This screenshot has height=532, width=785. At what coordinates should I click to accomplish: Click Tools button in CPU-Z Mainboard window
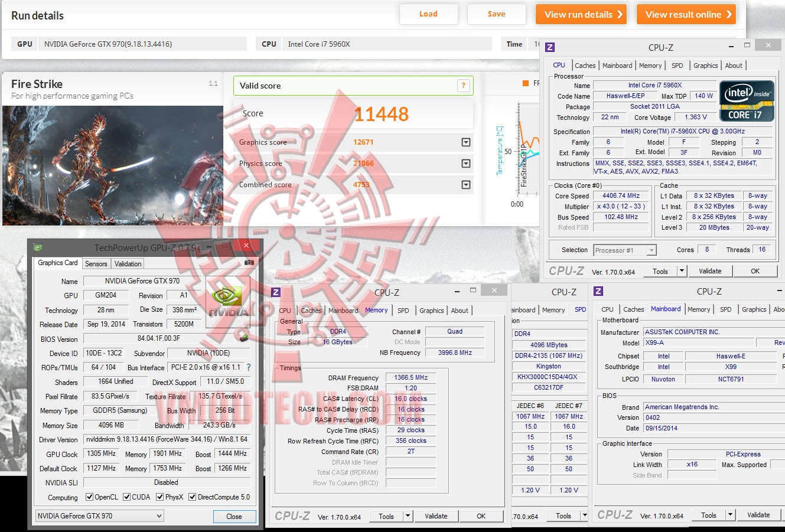(709, 515)
